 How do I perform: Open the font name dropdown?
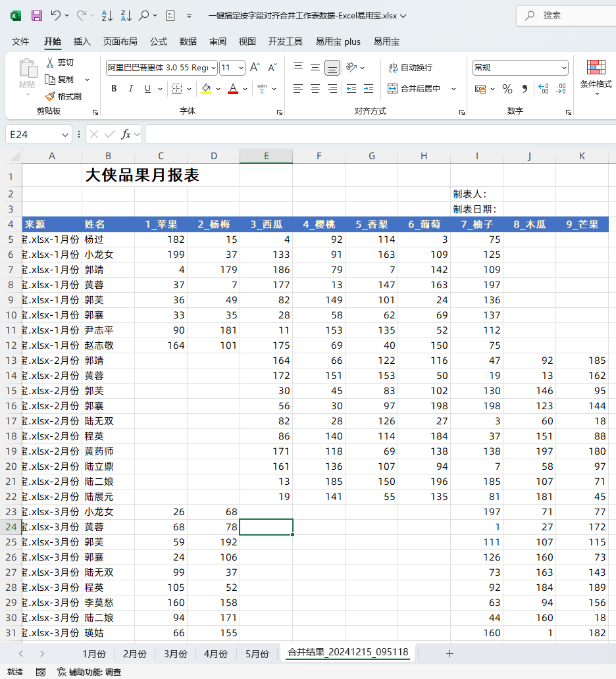213,68
